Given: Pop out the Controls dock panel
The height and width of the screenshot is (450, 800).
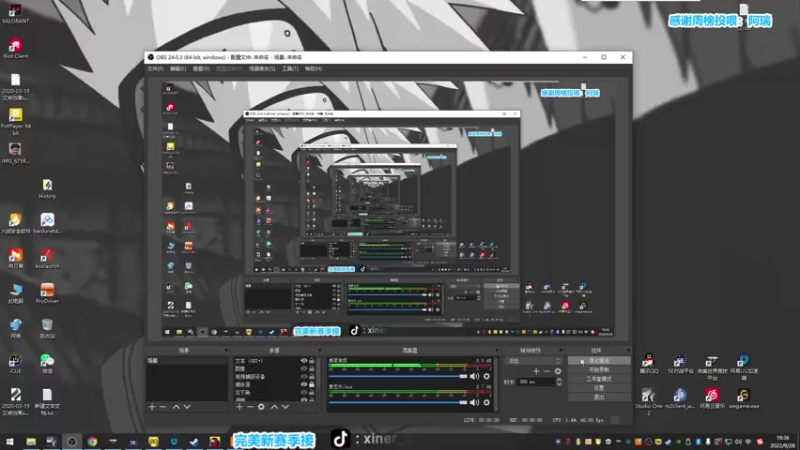Looking at the screenshot, I should click(628, 351).
